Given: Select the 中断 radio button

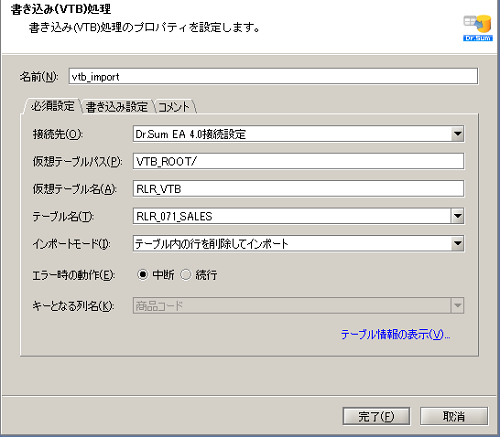Looking at the screenshot, I should click(142, 275).
